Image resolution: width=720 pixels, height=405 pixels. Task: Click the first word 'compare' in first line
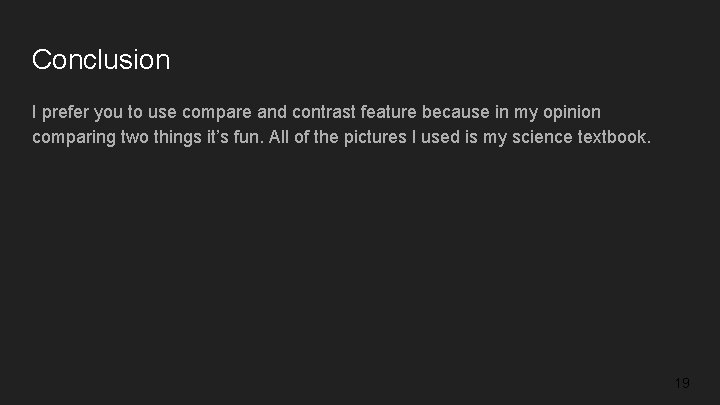[216, 112]
